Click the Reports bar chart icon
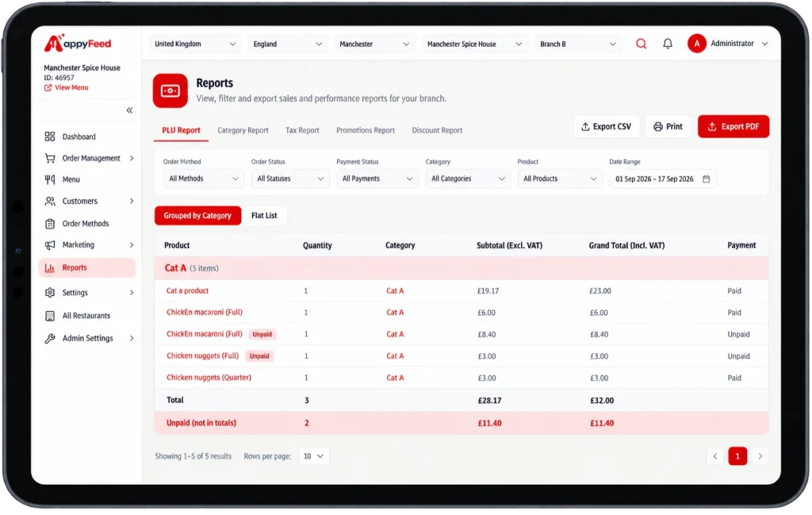The width and height of the screenshot is (812, 515). [x=50, y=268]
